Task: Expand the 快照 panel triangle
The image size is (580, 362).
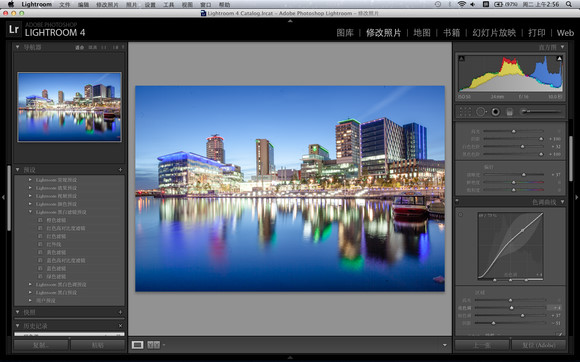Action: [17, 312]
